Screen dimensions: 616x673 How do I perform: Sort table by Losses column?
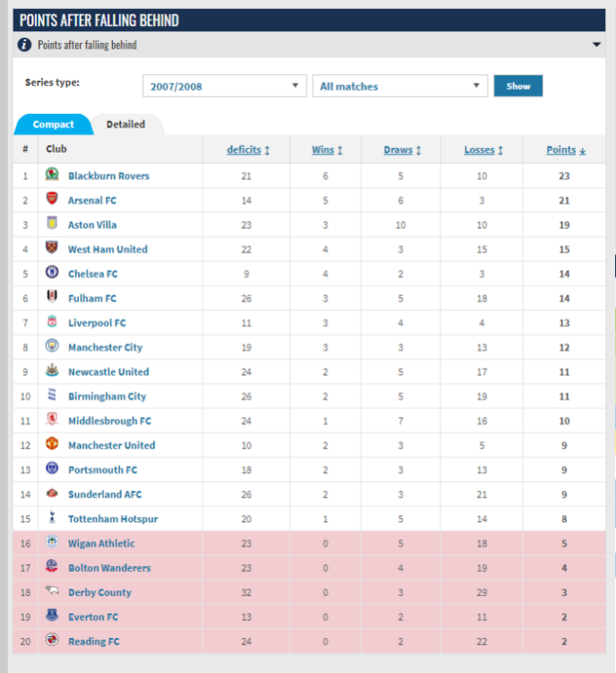pos(483,150)
